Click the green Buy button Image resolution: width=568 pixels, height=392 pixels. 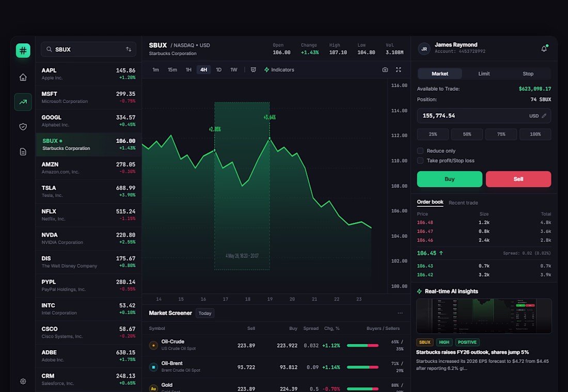point(450,179)
